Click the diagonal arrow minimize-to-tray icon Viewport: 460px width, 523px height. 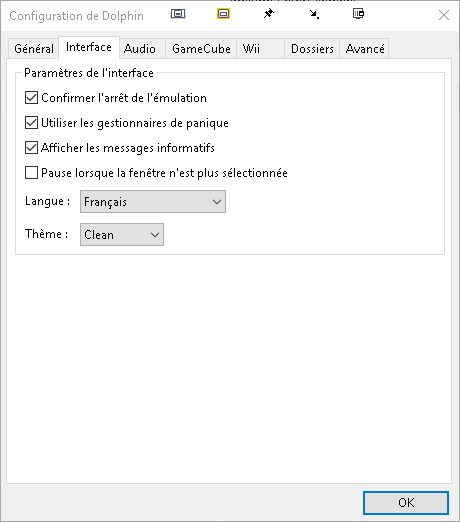(x=314, y=14)
